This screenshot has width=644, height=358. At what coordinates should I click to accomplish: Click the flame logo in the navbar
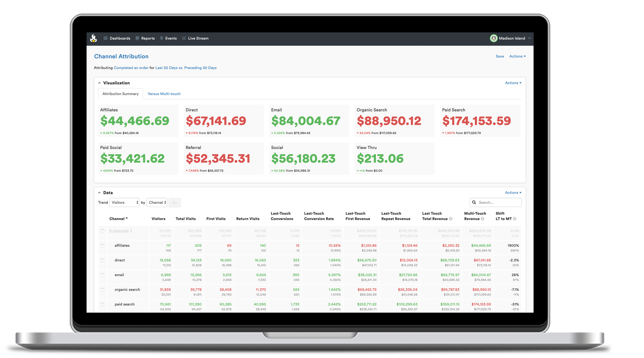(94, 38)
